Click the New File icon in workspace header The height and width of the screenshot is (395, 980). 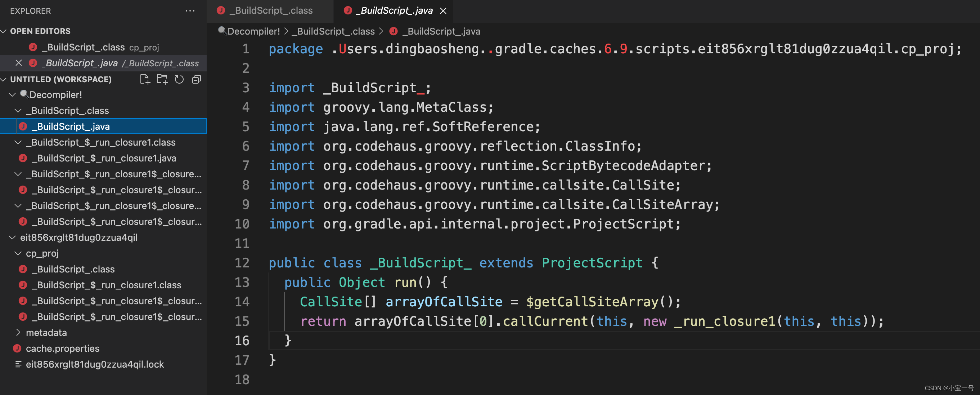(145, 79)
